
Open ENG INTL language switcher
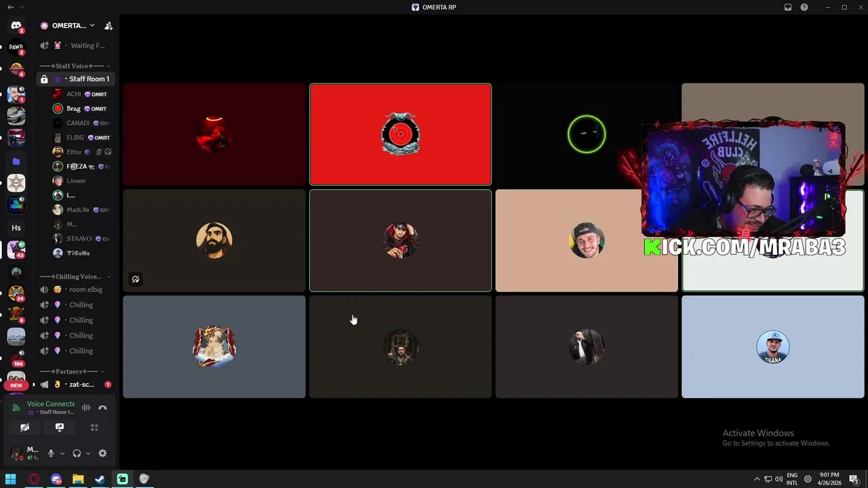click(792, 479)
